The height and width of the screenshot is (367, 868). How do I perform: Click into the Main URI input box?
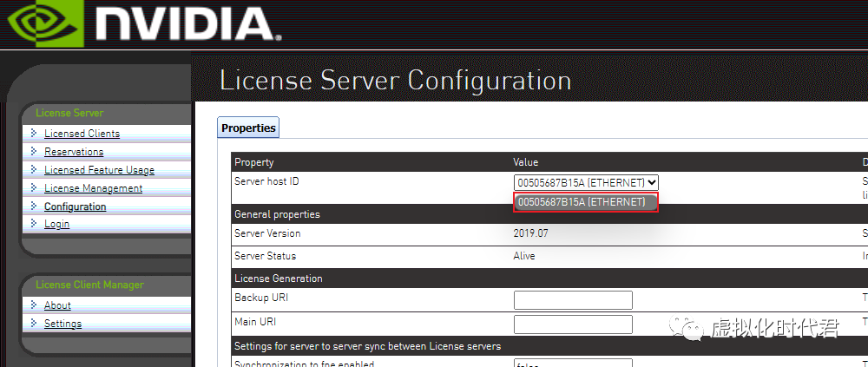tap(573, 324)
